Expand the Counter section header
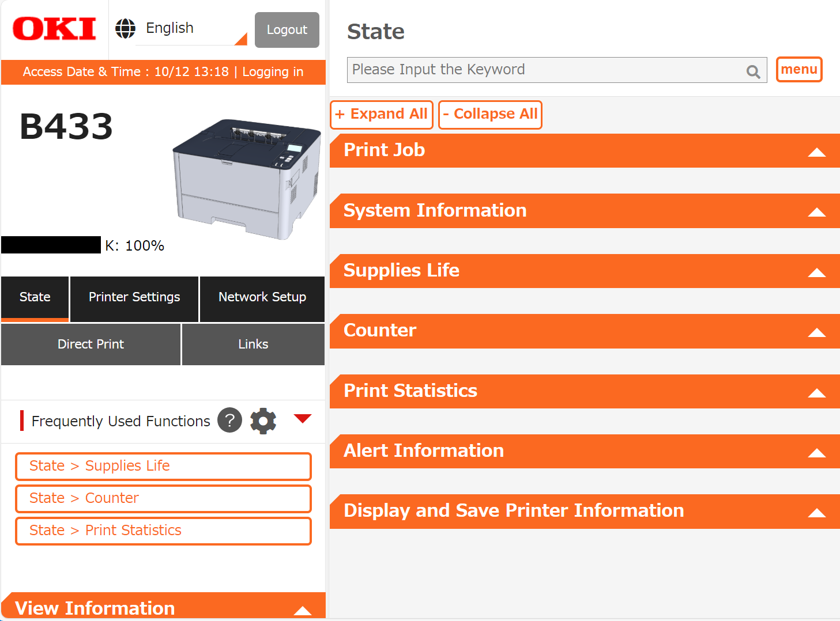This screenshot has height=621, width=840. (585, 331)
